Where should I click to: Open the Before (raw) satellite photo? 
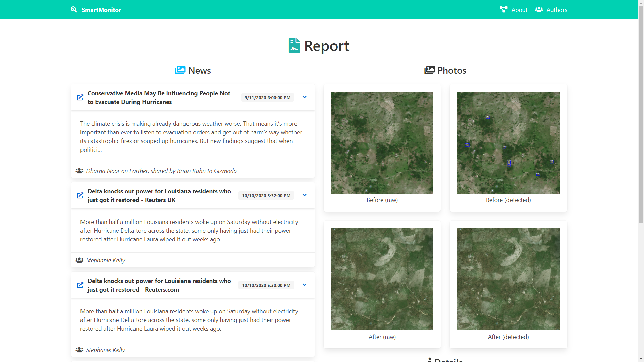pos(382,142)
